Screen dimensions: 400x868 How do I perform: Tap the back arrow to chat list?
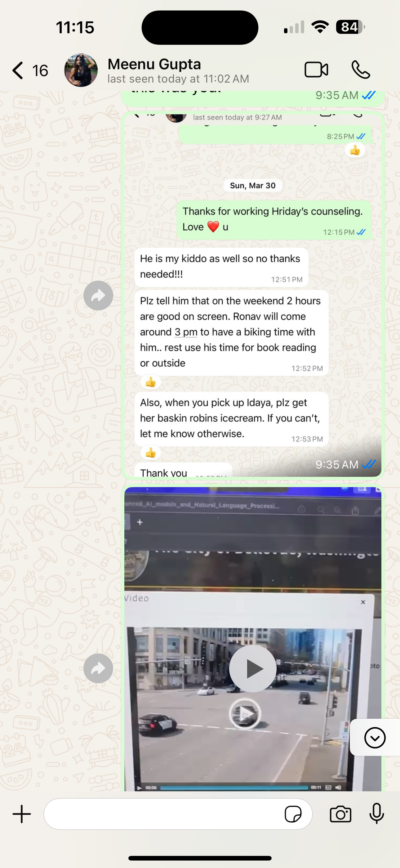pyautogui.click(x=18, y=70)
